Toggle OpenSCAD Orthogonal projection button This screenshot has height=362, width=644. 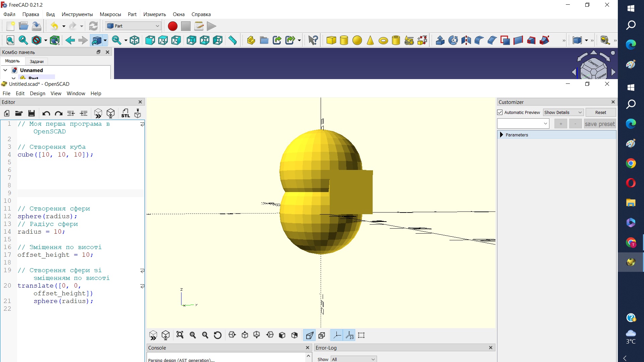point(322,335)
